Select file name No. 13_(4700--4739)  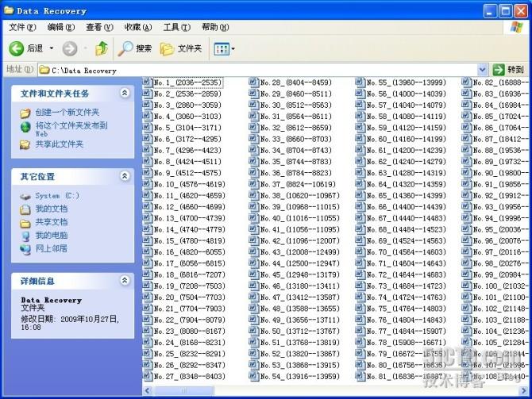(x=189, y=218)
